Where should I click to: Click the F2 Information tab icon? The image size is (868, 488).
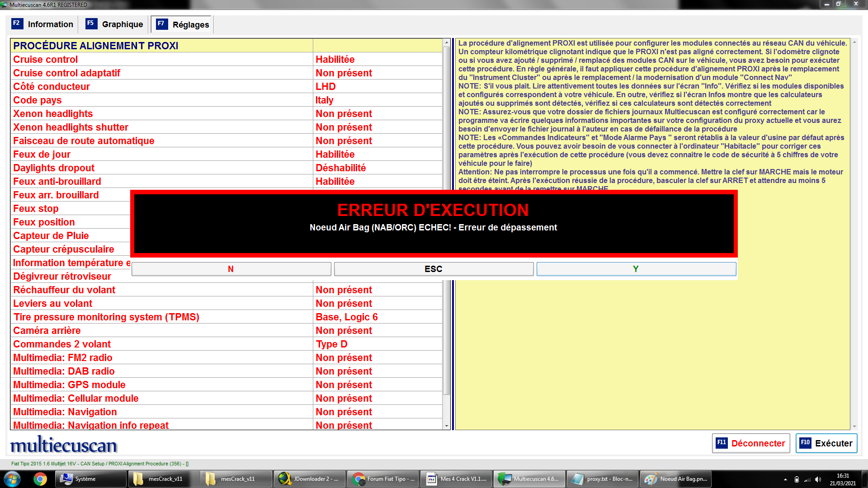[17, 23]
